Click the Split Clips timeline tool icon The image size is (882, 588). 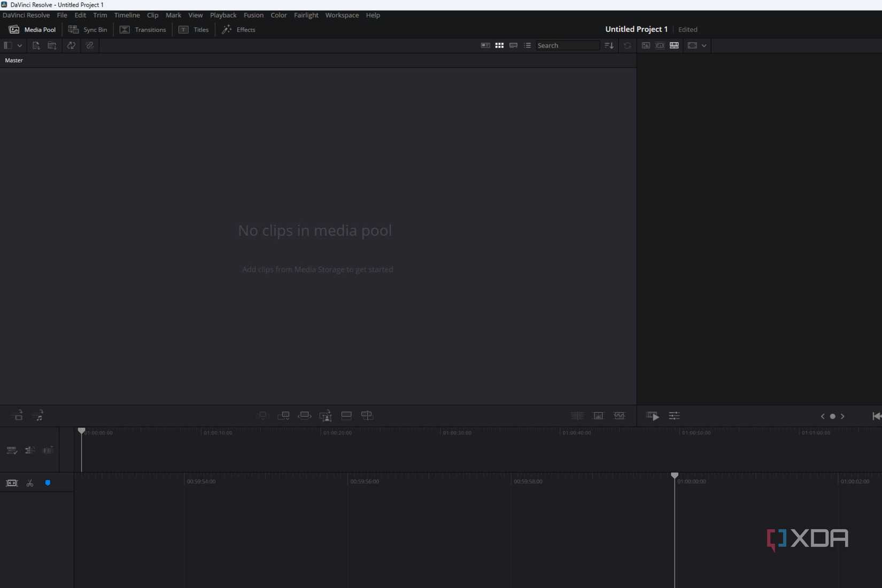tap(577, 416)
